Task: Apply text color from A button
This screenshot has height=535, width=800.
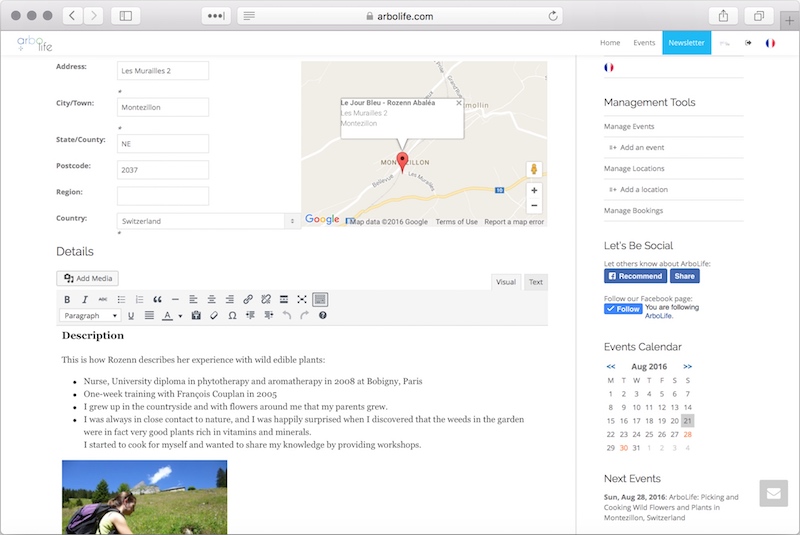Action: tap(167, 316)
